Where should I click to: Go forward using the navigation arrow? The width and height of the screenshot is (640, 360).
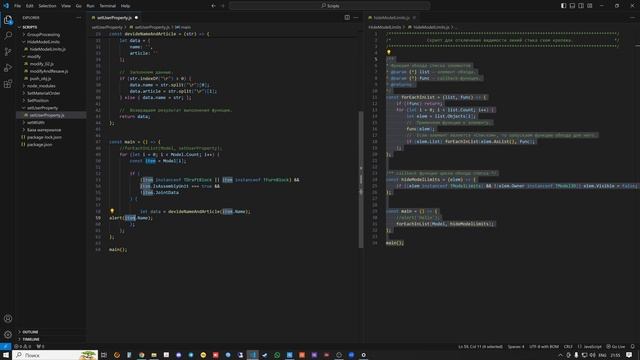tap(223, 6)
